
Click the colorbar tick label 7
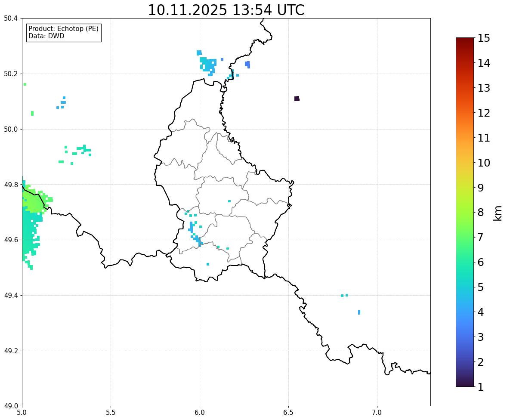click(481, 237)
